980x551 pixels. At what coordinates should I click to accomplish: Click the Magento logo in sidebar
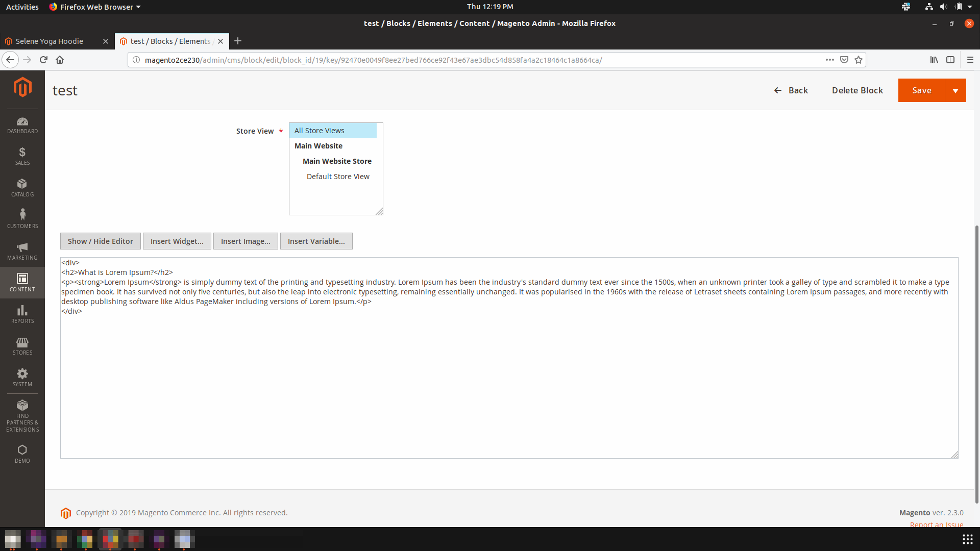click(22, 87)
